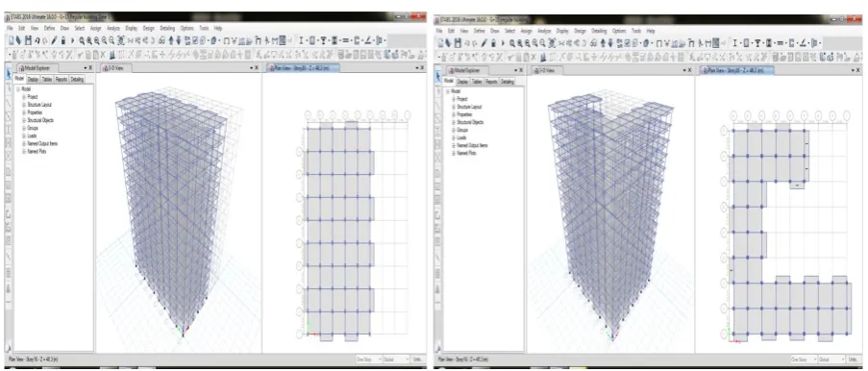Screen dimensions: 868x371
Task: Click last zoom magnifier in L-shaped building window
Action: (542, 42)
